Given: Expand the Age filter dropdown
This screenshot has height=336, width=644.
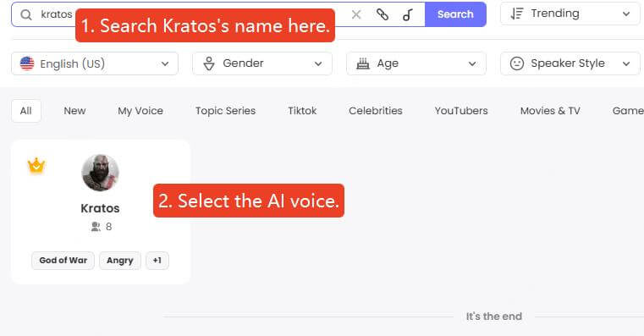Looking at the screenshot, I should point(416,63).
